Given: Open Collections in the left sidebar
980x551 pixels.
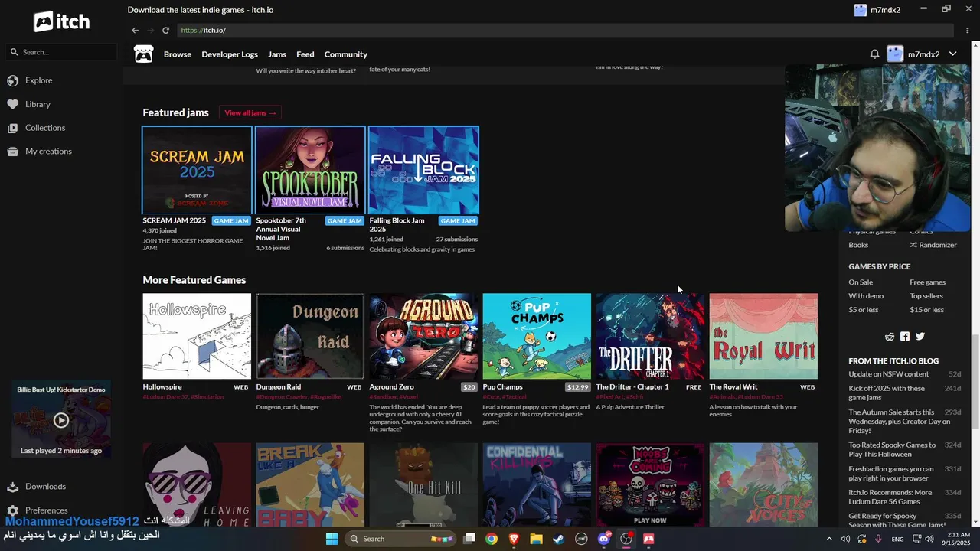Looking at the screenshot, I should (37, 128).
